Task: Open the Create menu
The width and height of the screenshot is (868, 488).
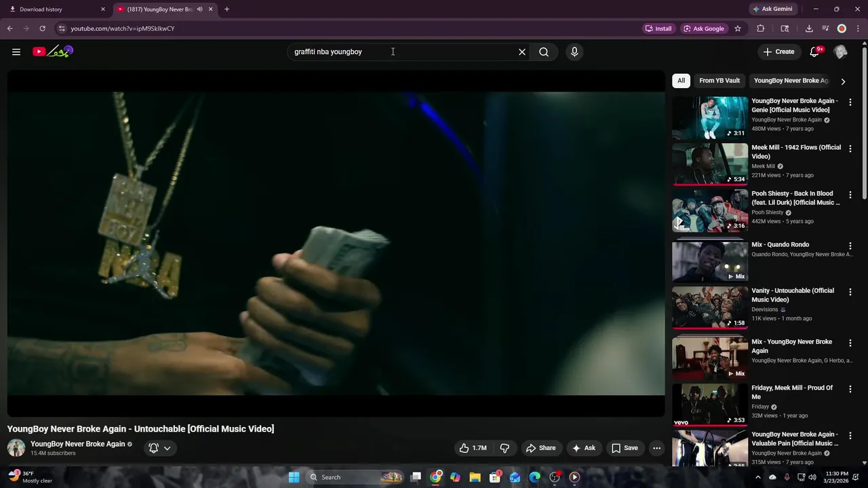Action: click(x=778, y=52)
